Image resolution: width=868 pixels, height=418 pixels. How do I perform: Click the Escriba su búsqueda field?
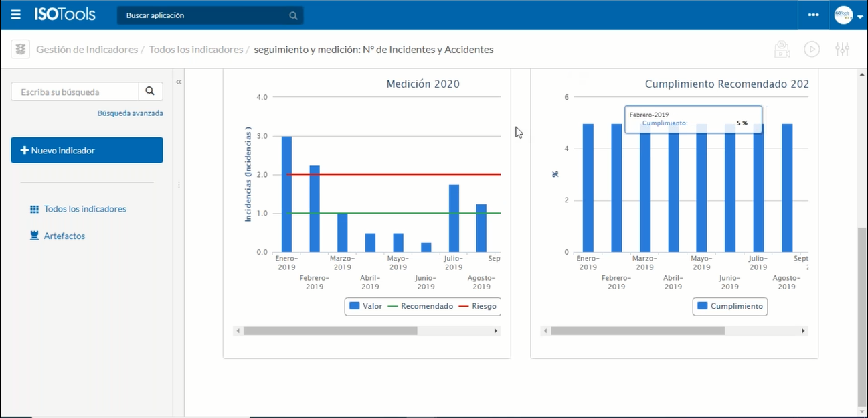[x=75, y=92]
